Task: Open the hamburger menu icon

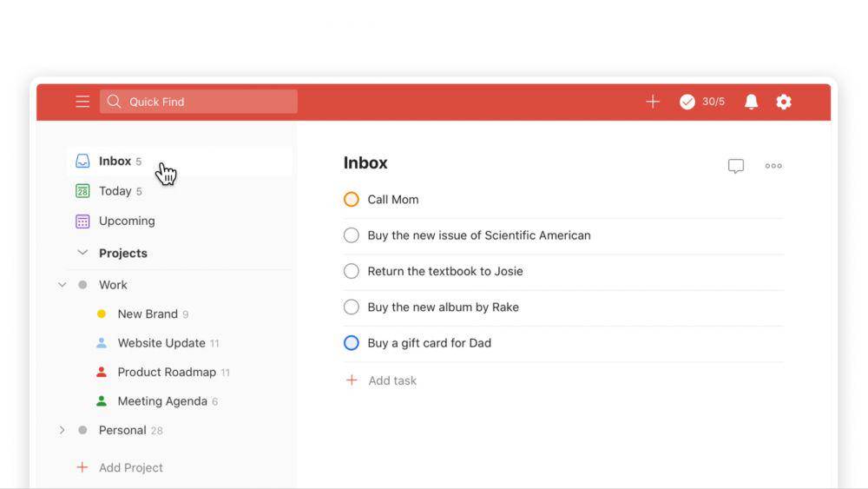Action: [x=82, y=102]
